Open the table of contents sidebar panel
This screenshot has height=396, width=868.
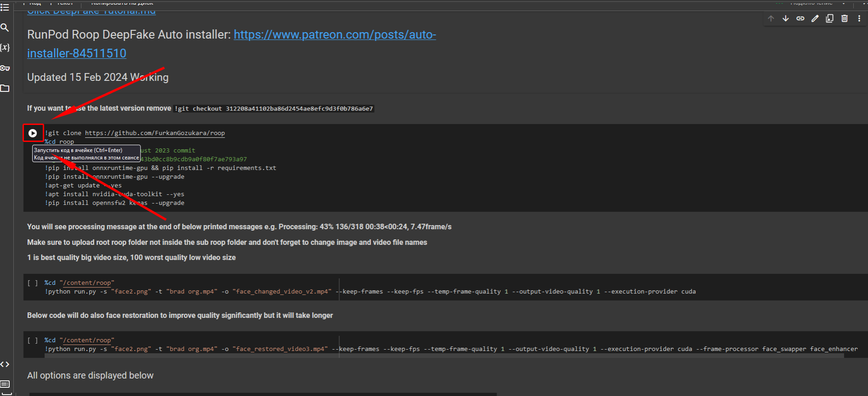5,7
